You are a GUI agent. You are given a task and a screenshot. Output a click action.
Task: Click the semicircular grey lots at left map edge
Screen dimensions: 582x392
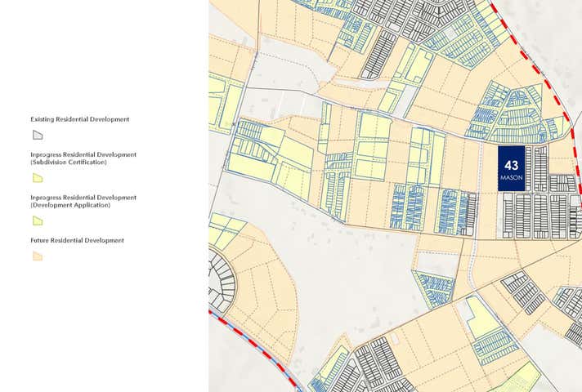point(221,282)
